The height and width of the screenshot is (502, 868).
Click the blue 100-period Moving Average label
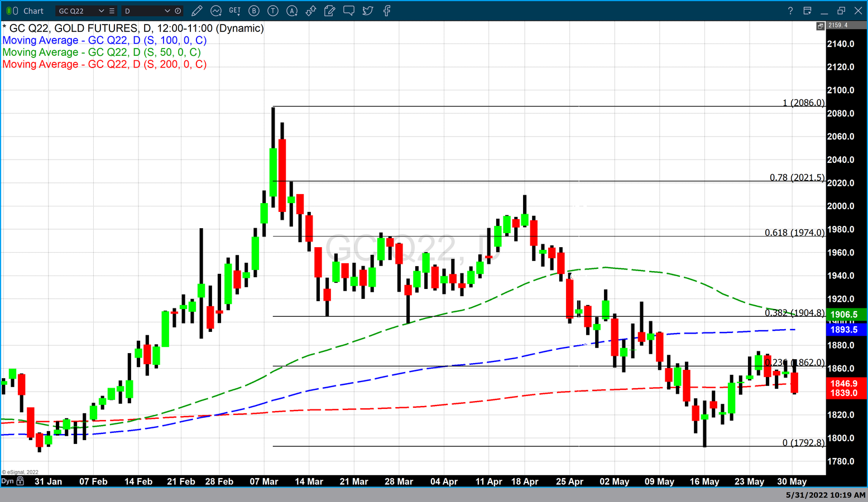[104, 40]
